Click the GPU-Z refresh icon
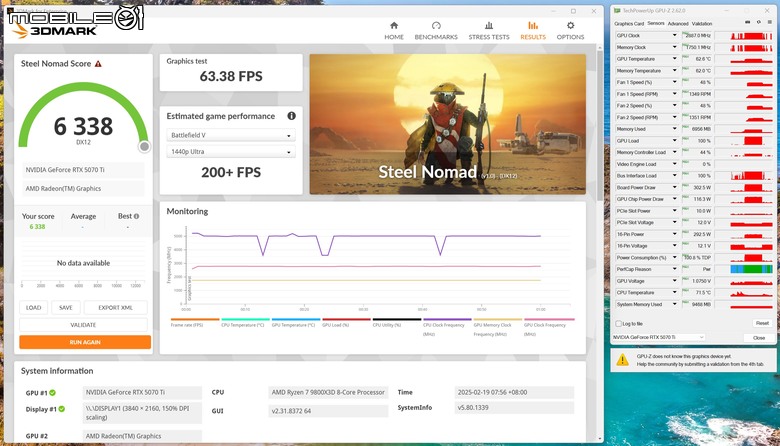Image resolution: width=780 pixels, height=446 pixels. (759, 22)
